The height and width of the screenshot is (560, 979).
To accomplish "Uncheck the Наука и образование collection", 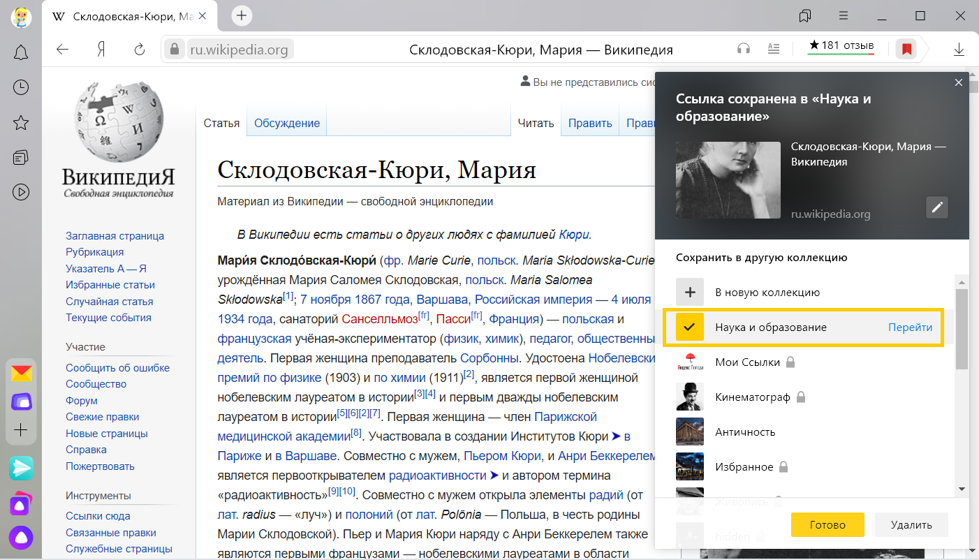I will tap(690, 327).
